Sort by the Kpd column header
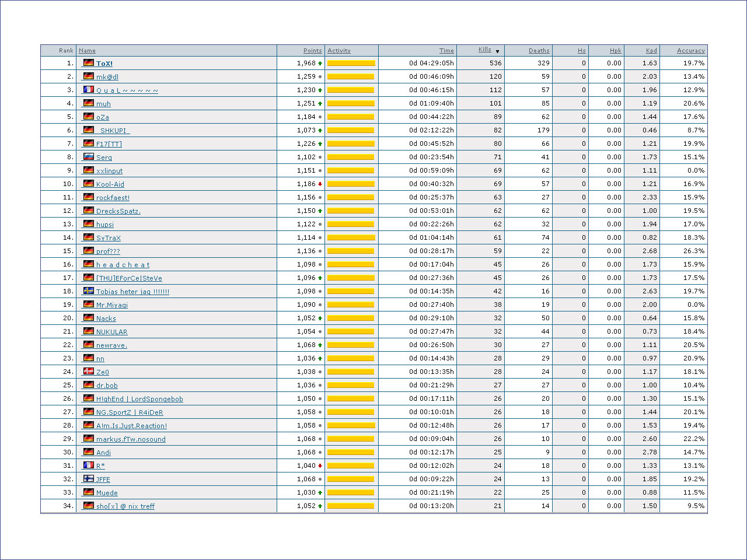The width and height of the screenshot is (747, 560). coord(651,51)
